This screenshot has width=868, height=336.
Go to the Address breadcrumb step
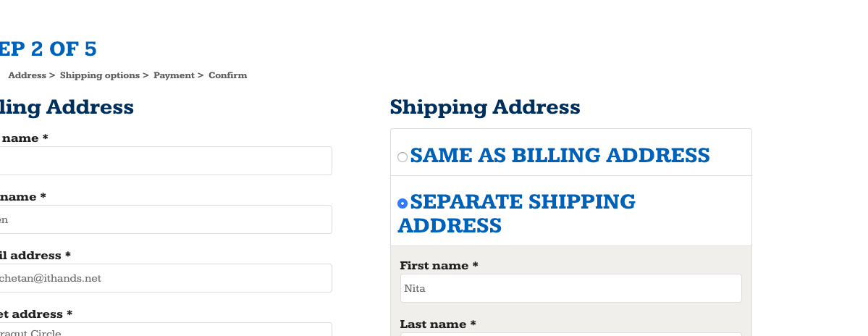[x=28, y=75]
